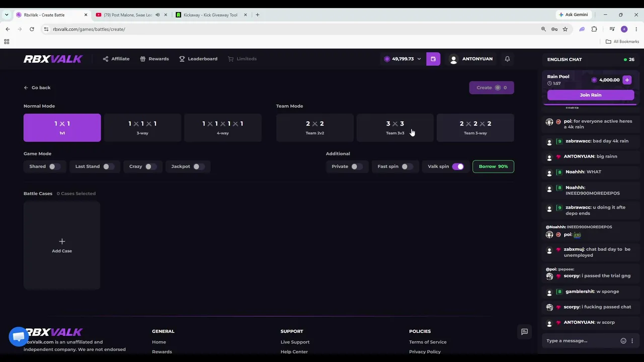Click the plus icon to add a case
Screen dimensions: 644x362
[62, 241]
